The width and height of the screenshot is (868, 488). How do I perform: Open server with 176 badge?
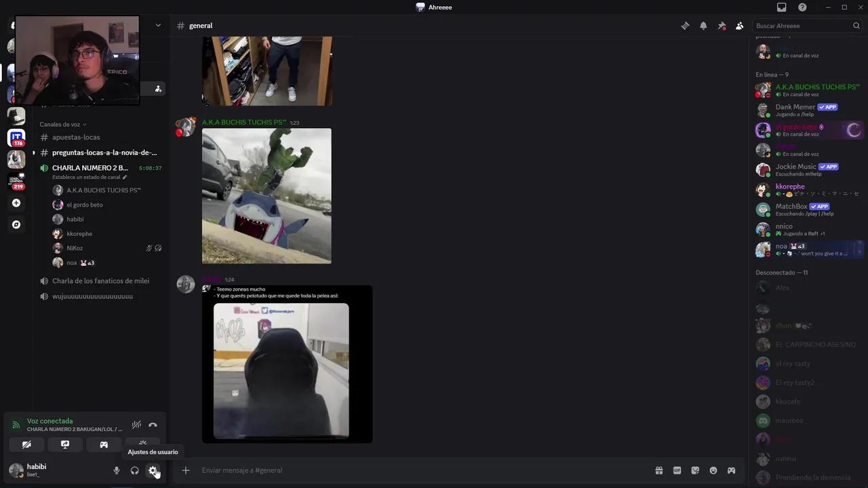click(x=16, y=138)
